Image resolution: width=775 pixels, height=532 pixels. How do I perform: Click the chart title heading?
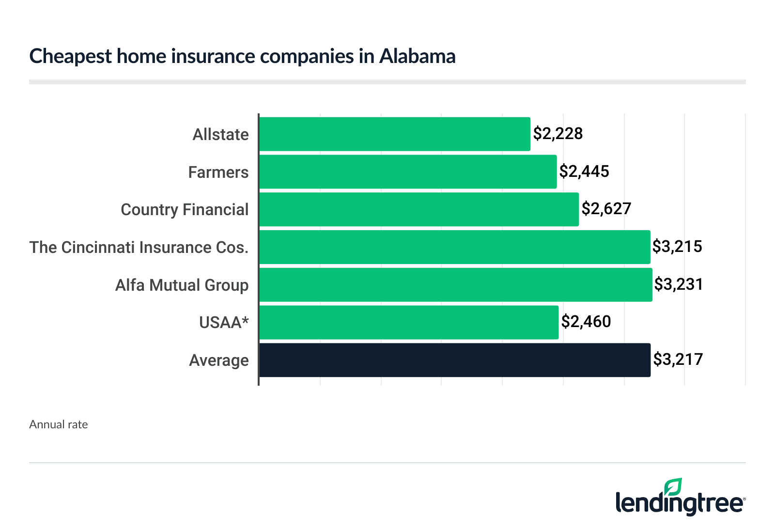tap(242, 56)
